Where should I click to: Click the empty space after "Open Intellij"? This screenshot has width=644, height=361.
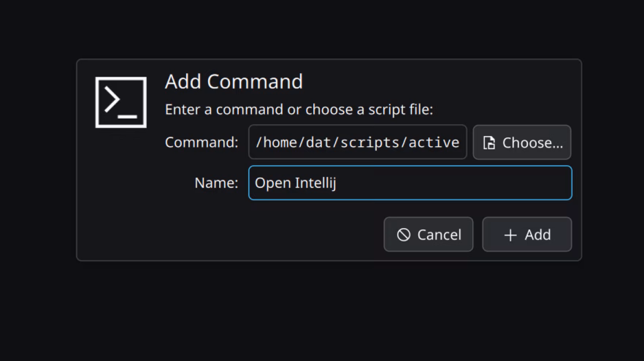[453, 183]
